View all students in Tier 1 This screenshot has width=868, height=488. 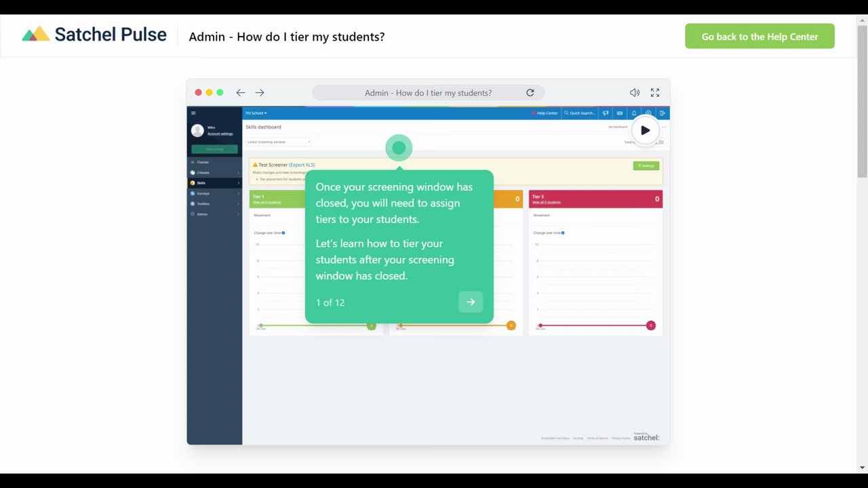[267, 202]
